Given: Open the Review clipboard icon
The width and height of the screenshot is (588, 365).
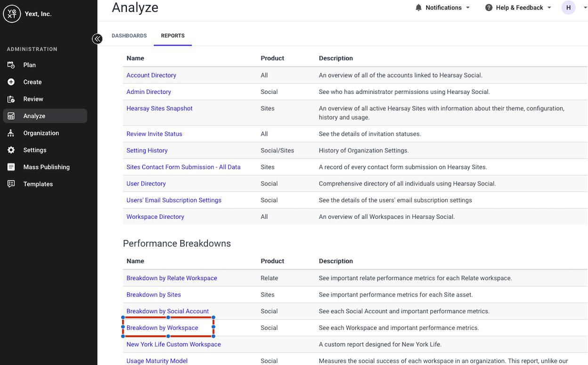Looking at the screenshot, I should click(11, 99).
